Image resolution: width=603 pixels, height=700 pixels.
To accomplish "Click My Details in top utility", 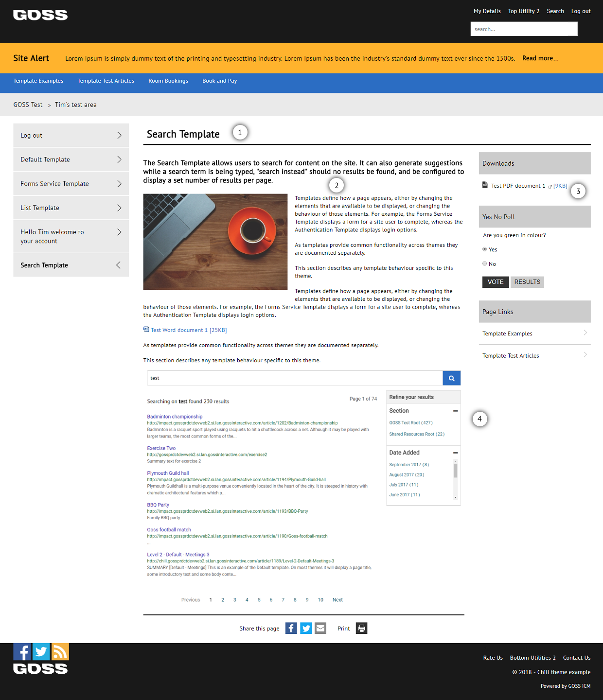I will point(487,11).
